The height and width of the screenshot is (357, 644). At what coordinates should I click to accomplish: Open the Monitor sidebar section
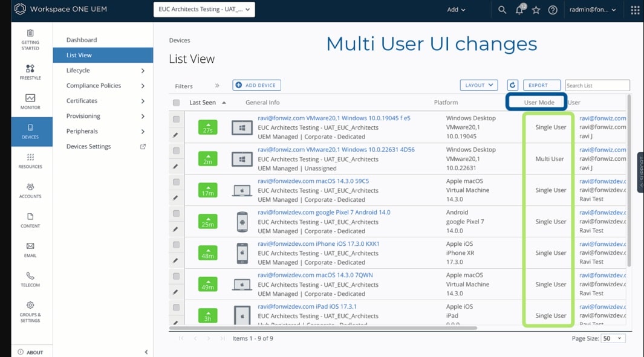pyautogui.click(x=30, y=101)
